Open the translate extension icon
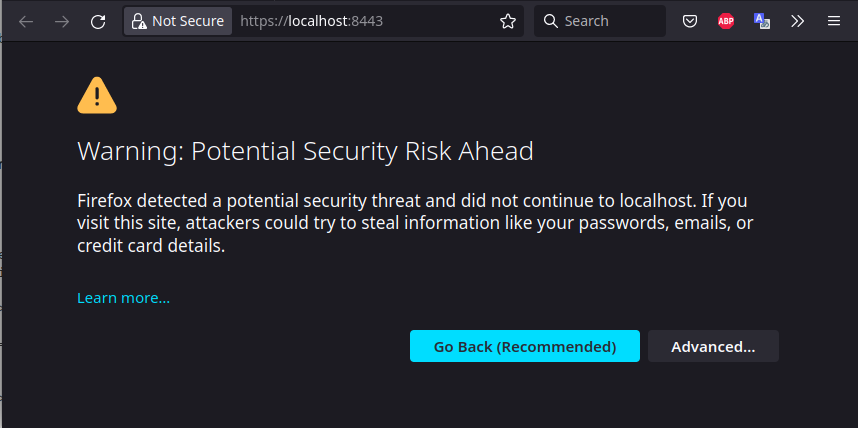 click(762, 21)
